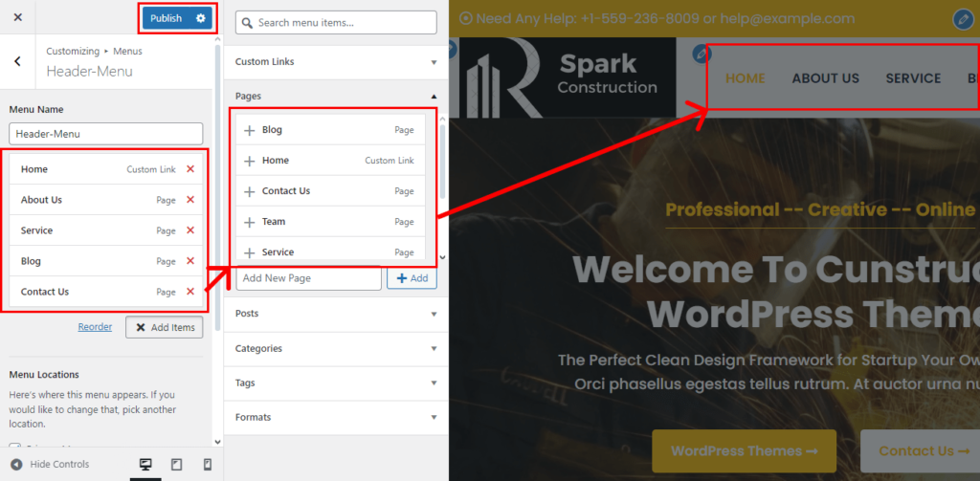This screenshot has width=980, height=481.
Task: Open ABOUT US in site navigation
Action: point(825,78)
